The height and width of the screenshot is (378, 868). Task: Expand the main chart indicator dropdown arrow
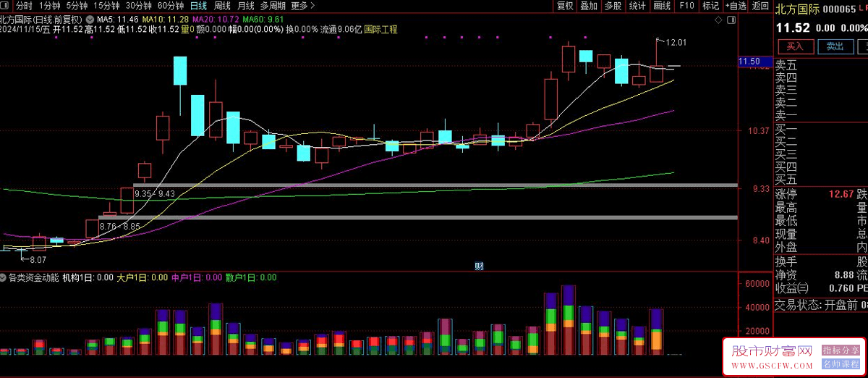click(x=88, y=20)
